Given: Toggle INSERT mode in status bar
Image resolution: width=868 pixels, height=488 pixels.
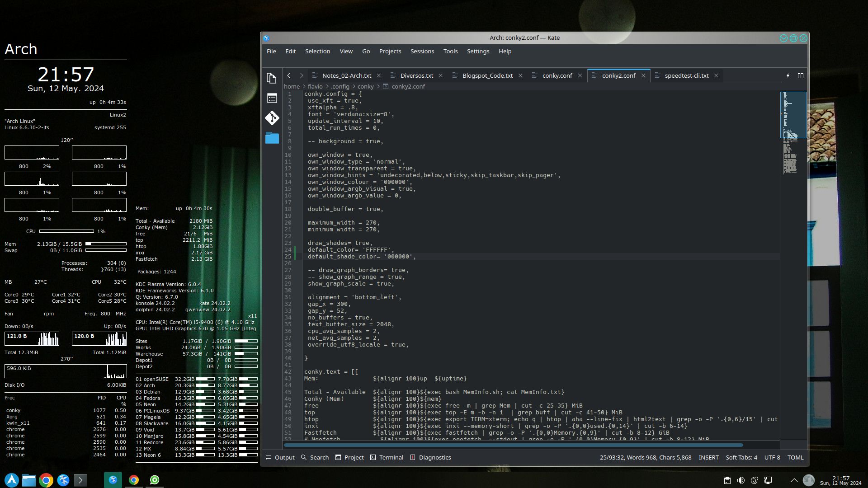Looking at the screenshot, I should (x=708, y=457).
